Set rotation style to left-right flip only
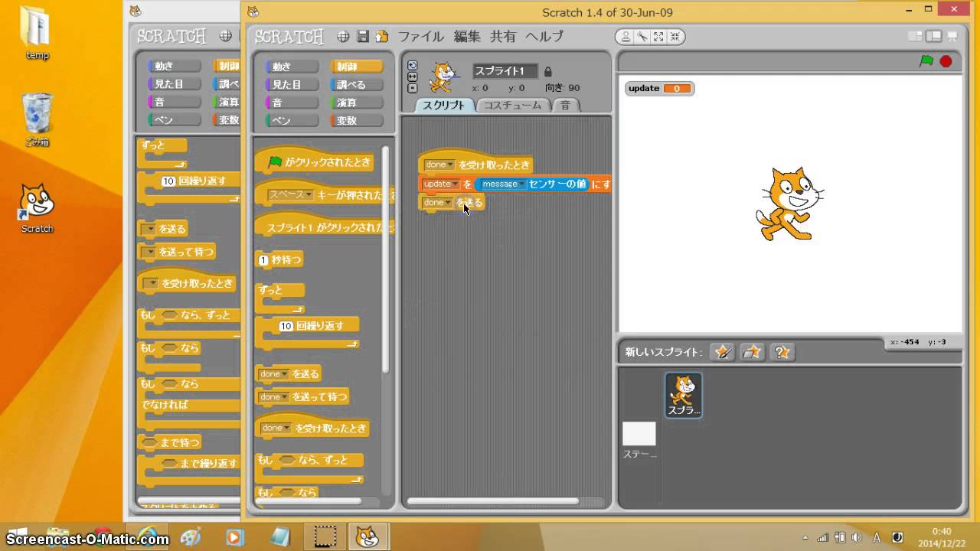The image size is (980, 551). click(413, 77)
